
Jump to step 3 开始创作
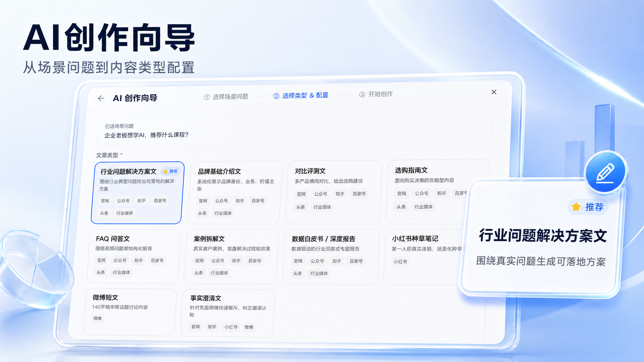click(x=376, y=94)
